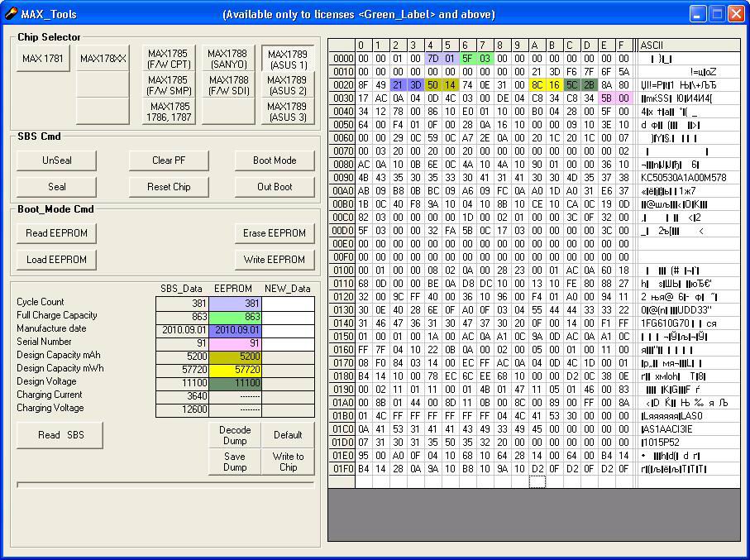Select Design Capacity mAh EEPROM cell 5200
This screenshot has width=750, height=560.
click(235, 357)
